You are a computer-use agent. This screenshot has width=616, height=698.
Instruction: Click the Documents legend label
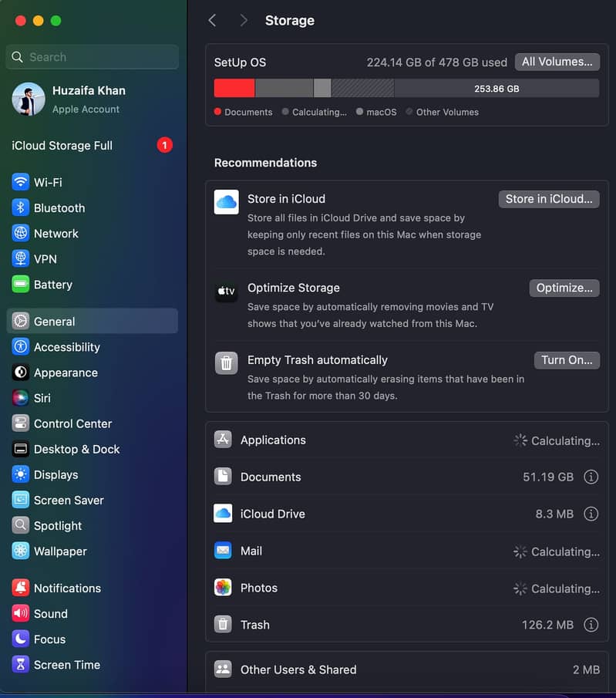[248, 112]
